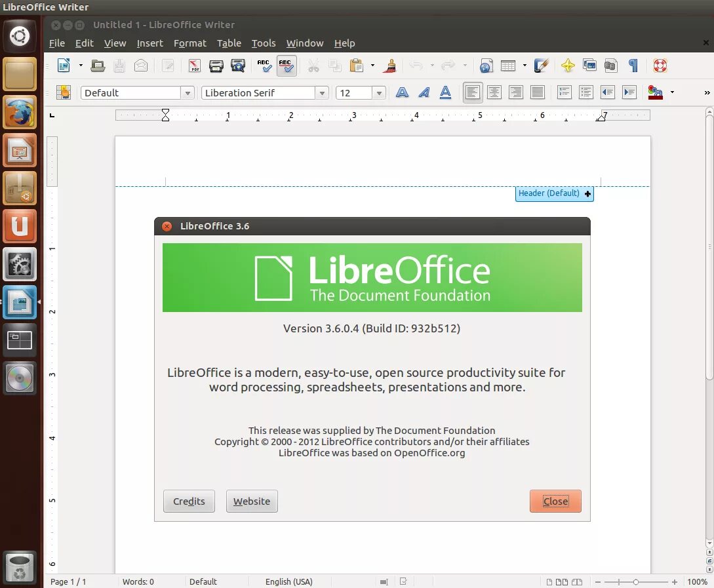Click the Close button in About dialog
Image resolution: width=714 pixels, height=588 pixels.
coord(555,501)
